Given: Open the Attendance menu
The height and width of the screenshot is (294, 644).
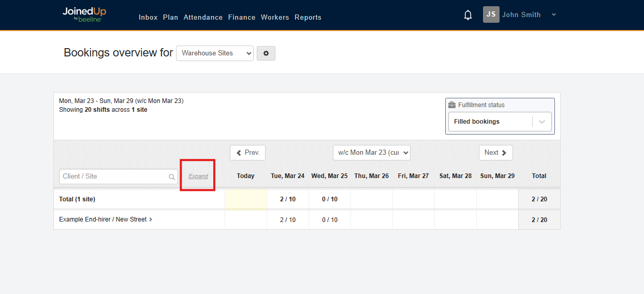Looking at the screenshot, I should [x=203, y=17].
